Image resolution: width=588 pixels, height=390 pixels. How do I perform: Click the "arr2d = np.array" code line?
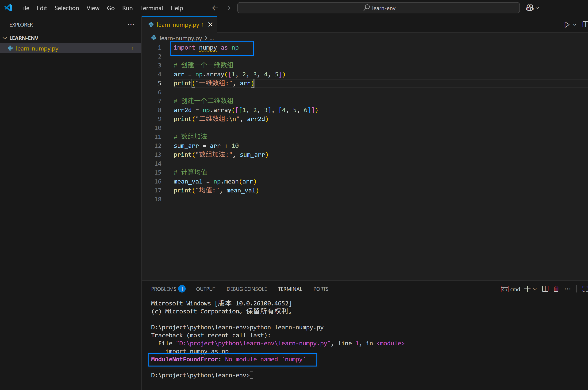(246, 110)
